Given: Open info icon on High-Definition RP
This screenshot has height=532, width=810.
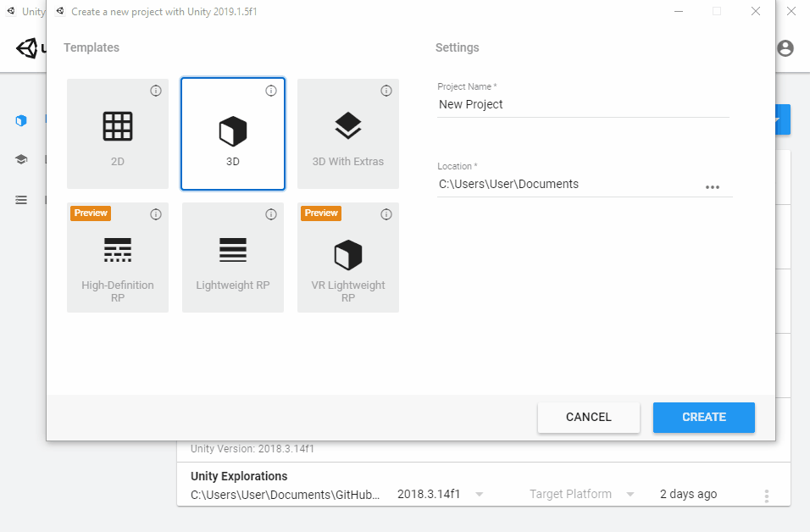Looking at the screenshot, I should click(x=156, y=214).
